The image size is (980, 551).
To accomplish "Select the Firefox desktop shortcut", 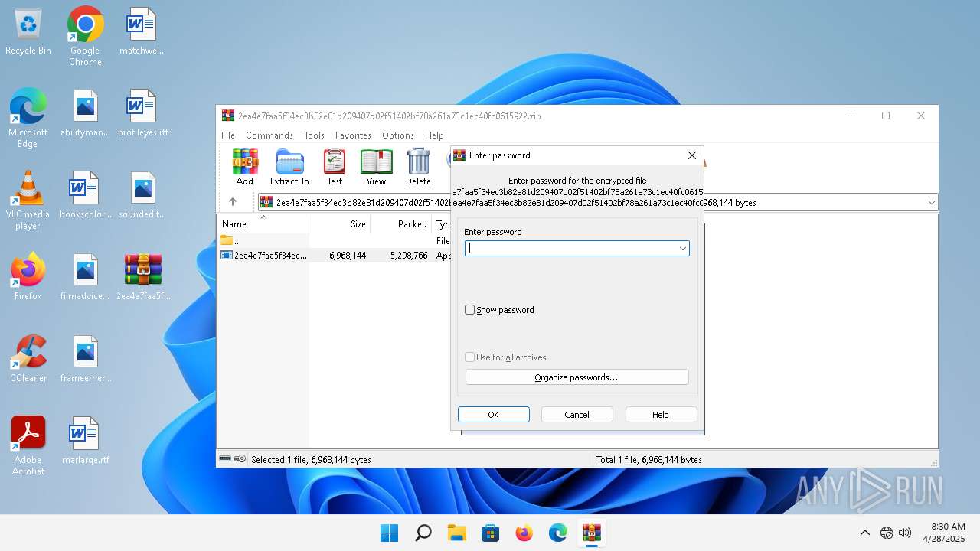I will (x=28, y=277).
